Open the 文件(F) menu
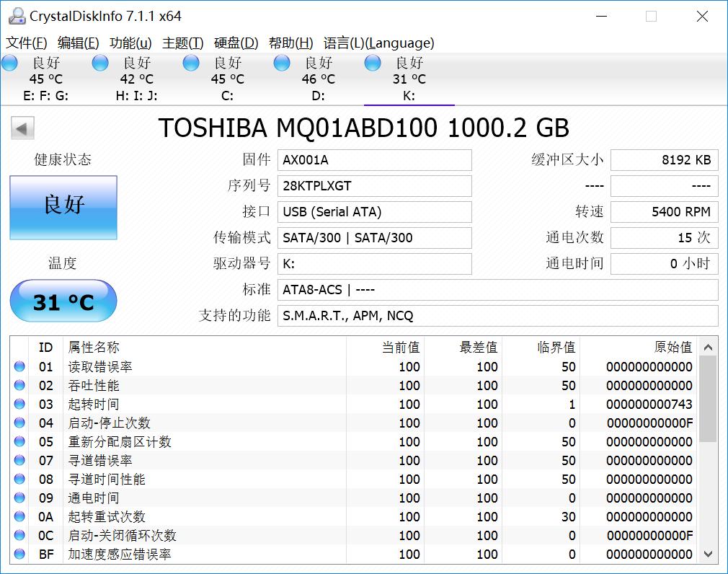This screenshot has height=574, width=728. [27, 43]
